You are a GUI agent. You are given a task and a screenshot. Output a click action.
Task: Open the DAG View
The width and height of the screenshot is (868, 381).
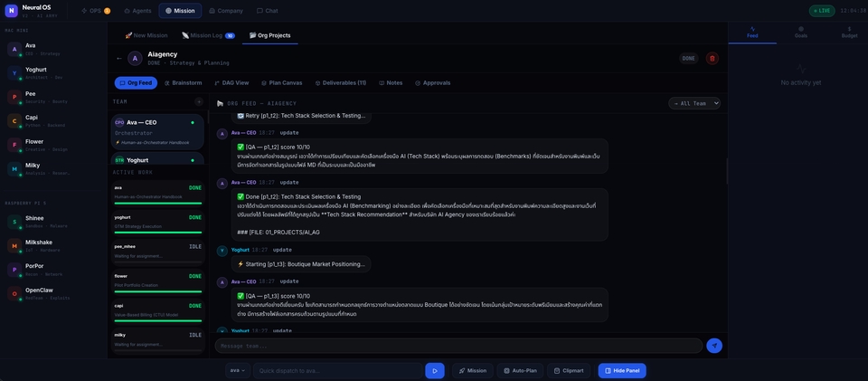[x=232, y=82]
